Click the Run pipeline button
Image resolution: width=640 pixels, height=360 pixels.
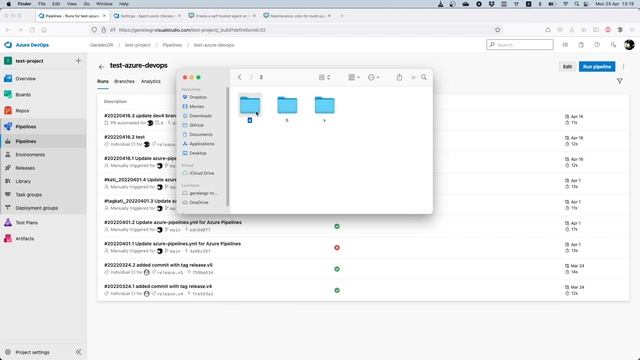pos(597,67)
